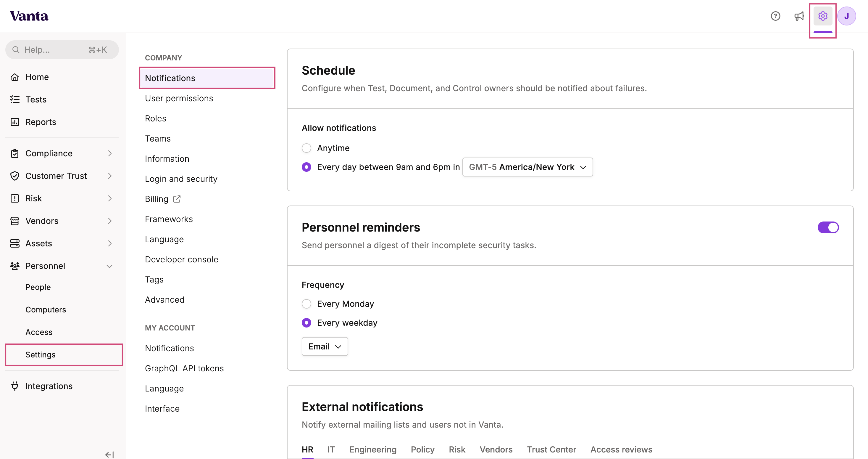The height and width of the screenshot is (459, 868).
Task: Open the Frameworks settings page
Action: [169, 219]
